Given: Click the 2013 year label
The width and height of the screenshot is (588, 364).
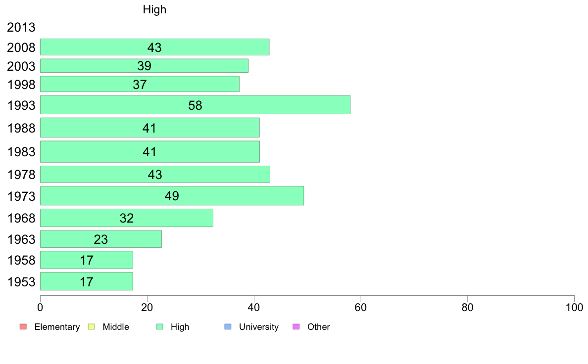Looking at the screenshot, I should 21,27.
